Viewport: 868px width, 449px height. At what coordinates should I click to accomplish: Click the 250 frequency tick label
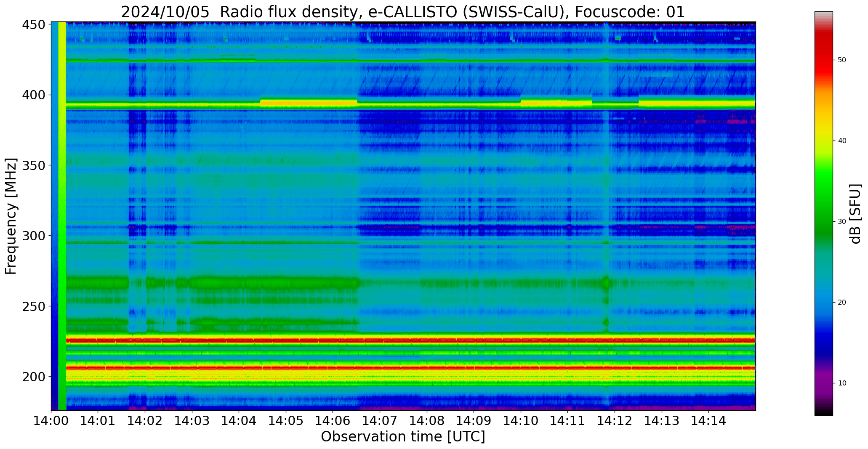click(x=34, y=306)
